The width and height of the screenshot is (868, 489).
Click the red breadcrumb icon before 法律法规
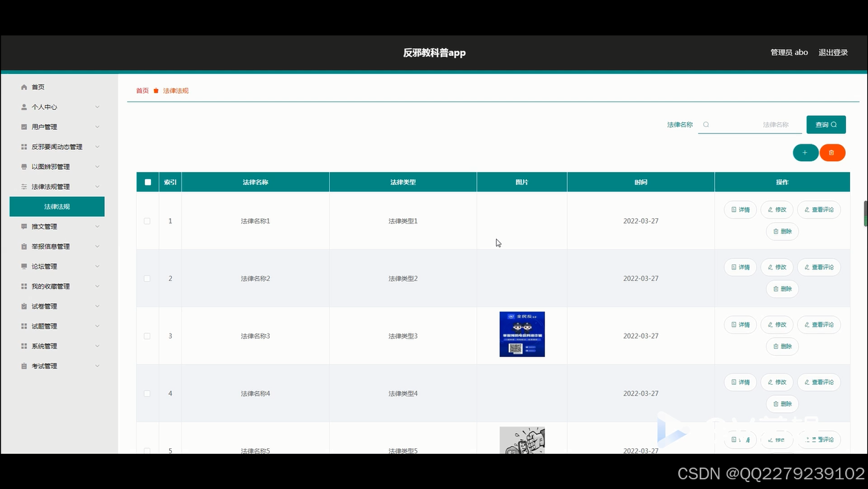tap(155, 90)
